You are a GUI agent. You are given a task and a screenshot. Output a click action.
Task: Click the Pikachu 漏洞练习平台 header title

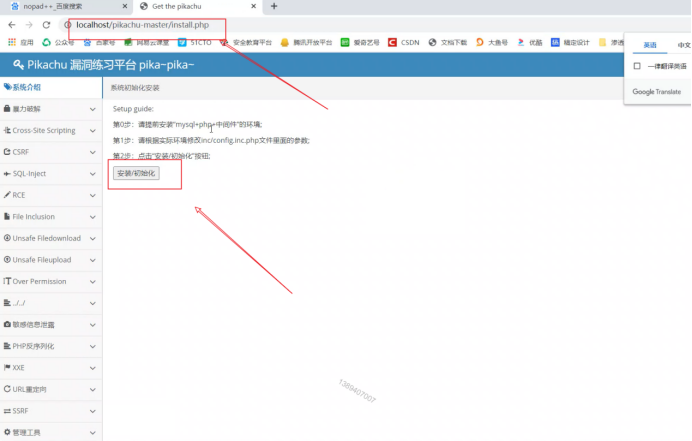tap(111, 65)
